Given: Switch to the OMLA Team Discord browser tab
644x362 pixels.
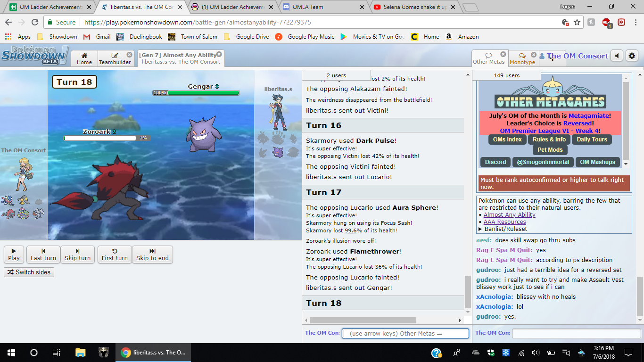Looking at the screenshot, I should [x=323, y=7].
